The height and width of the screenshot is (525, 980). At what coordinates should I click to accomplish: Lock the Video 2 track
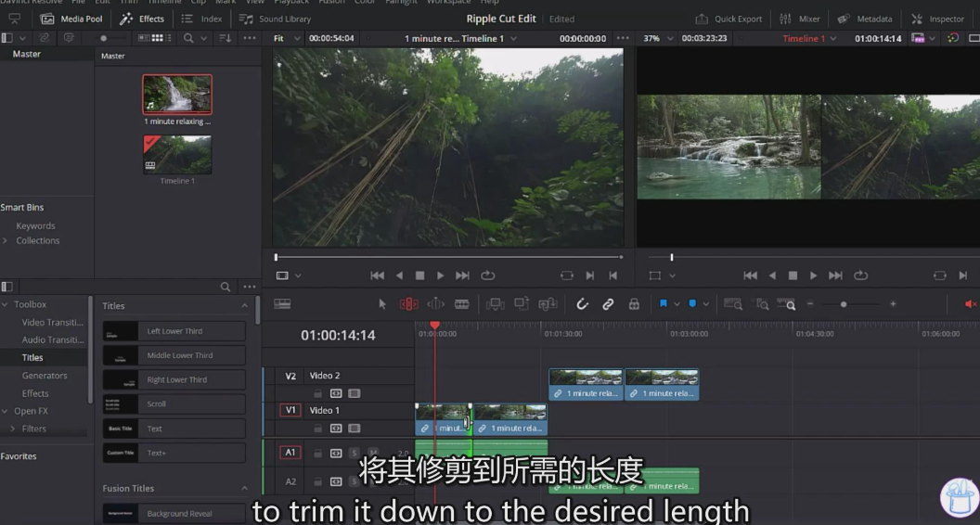[317, 393]
